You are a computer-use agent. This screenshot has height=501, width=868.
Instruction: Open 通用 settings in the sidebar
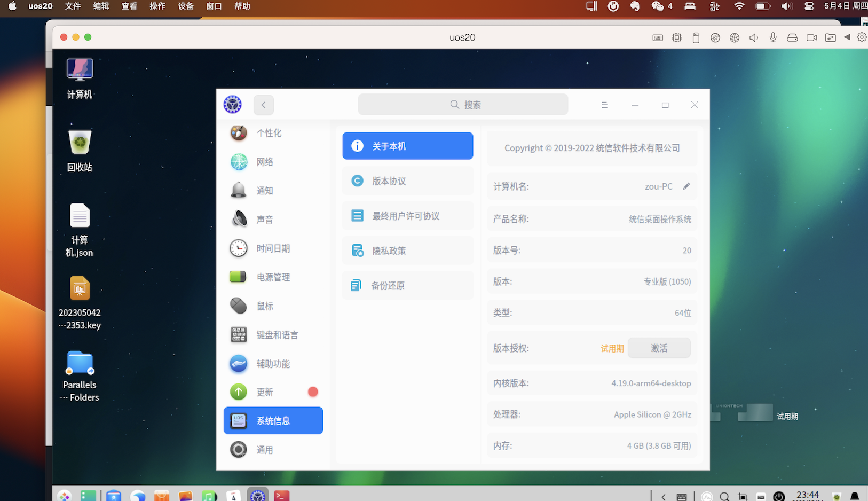click(x=273, y=450)
